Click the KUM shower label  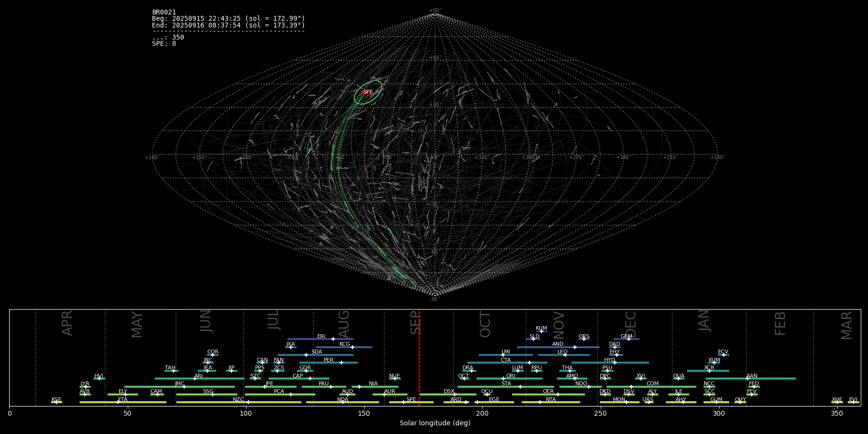coord(541,328)
